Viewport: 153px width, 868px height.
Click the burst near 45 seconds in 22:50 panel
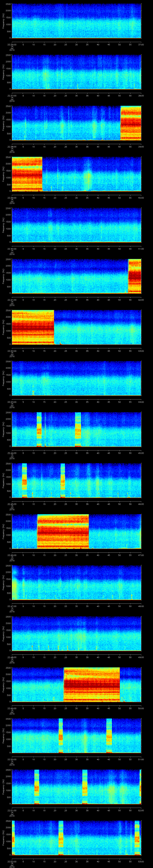(109, 736)
